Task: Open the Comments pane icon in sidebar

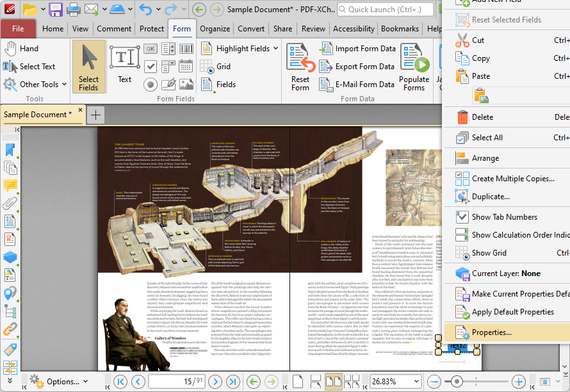Action: [x=10, y=186]
